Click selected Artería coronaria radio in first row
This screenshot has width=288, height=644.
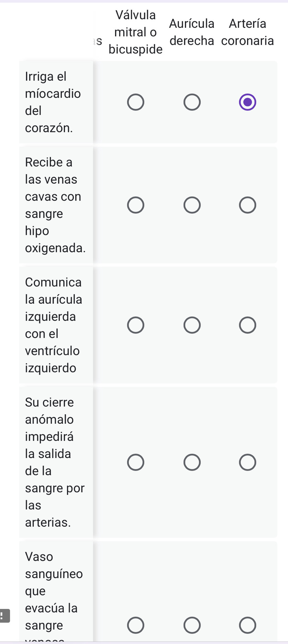click(247, 102)
